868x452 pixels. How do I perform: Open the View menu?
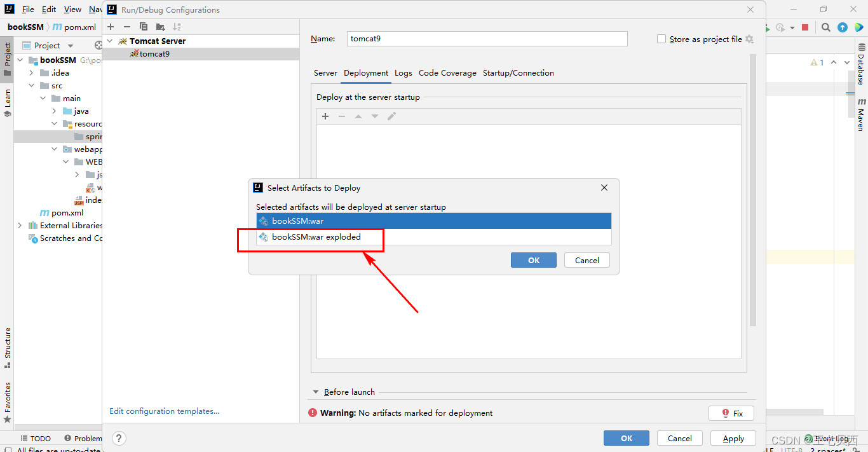tap(72, 10)
